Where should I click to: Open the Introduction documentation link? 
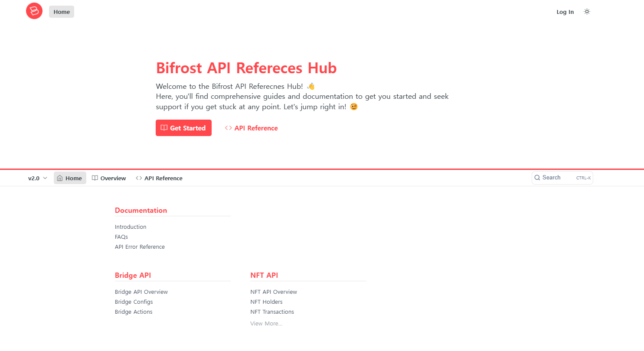tap(131, 227)
